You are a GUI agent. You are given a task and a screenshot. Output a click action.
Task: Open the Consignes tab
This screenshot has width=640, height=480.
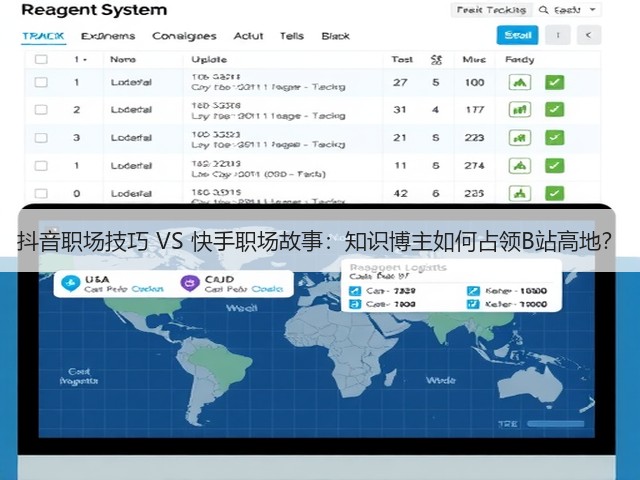(184, 36)
